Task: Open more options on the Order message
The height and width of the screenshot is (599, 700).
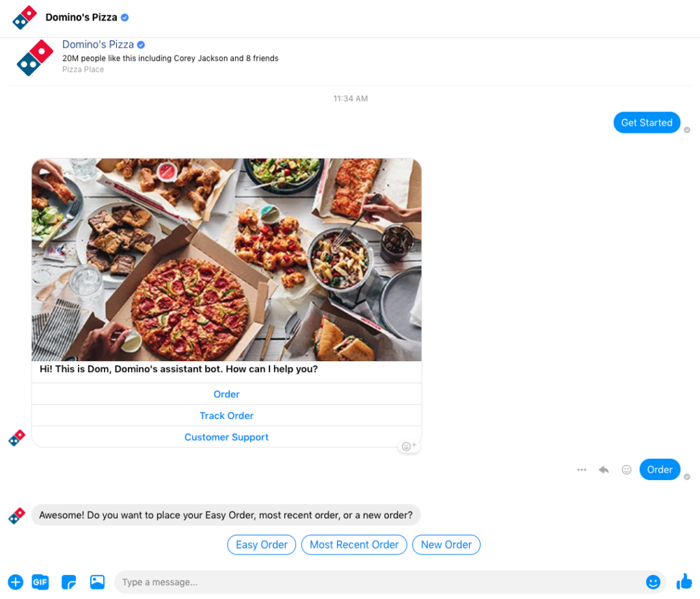Action: click(x=582, y=470)
